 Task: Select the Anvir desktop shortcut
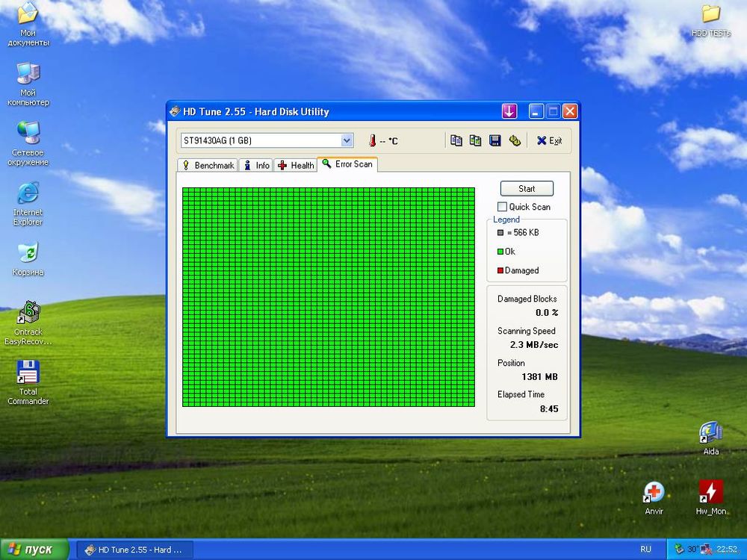654,498
